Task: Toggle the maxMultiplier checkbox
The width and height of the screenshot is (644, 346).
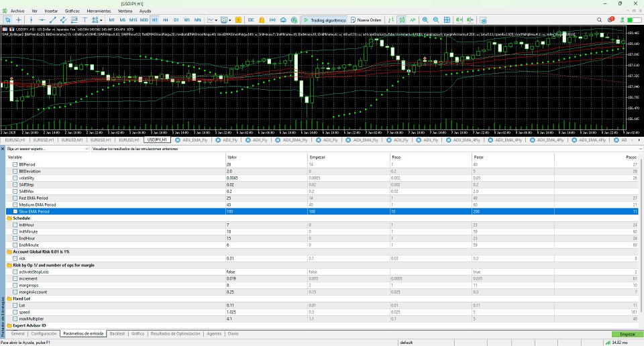Action: coord(15,319)
